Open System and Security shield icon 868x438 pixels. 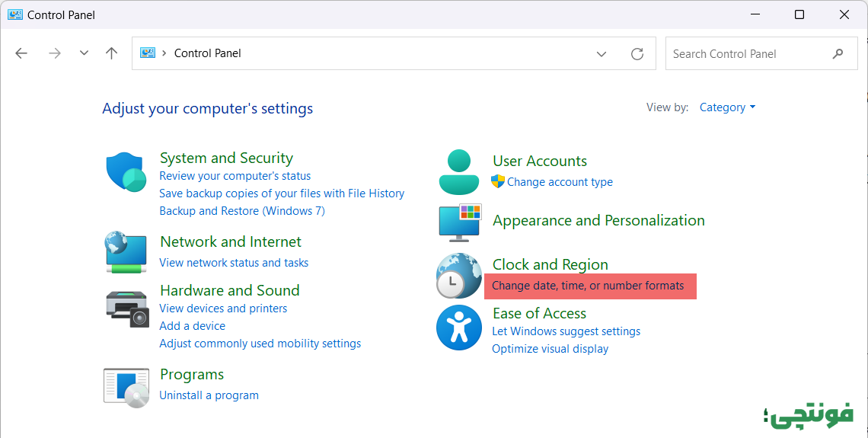click(x=126, y=172)
